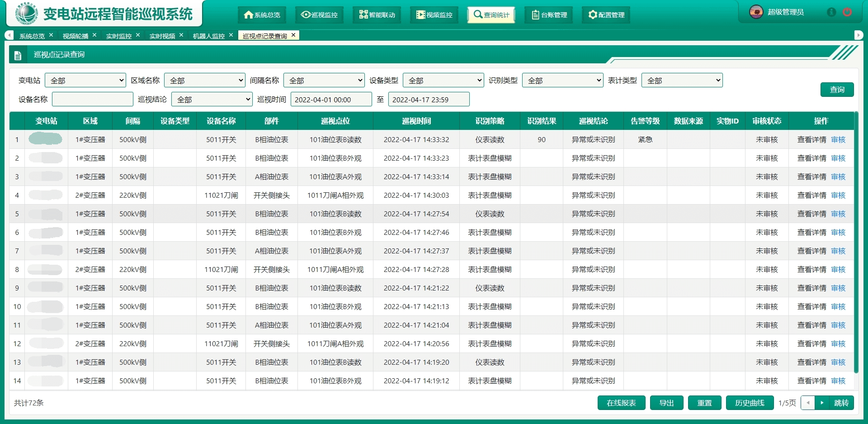The height and width of the screenshot is (424, 868).
Task: Close the 系统总览 tab
Action: coord(51,35)
